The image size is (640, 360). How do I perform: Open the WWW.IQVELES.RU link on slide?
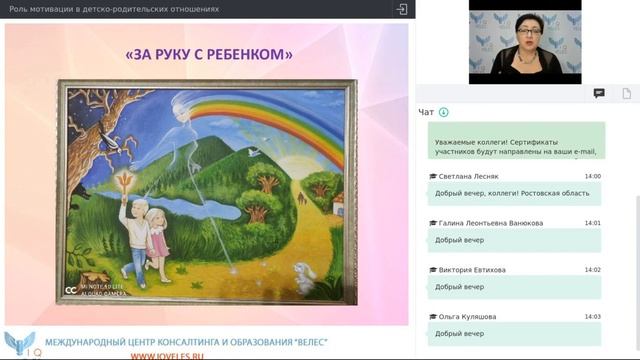coord(167,356)
